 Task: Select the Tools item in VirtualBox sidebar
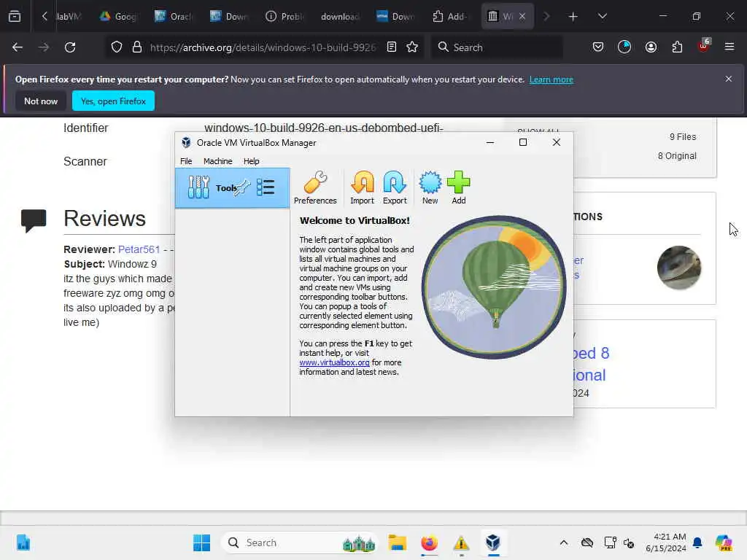232,187
